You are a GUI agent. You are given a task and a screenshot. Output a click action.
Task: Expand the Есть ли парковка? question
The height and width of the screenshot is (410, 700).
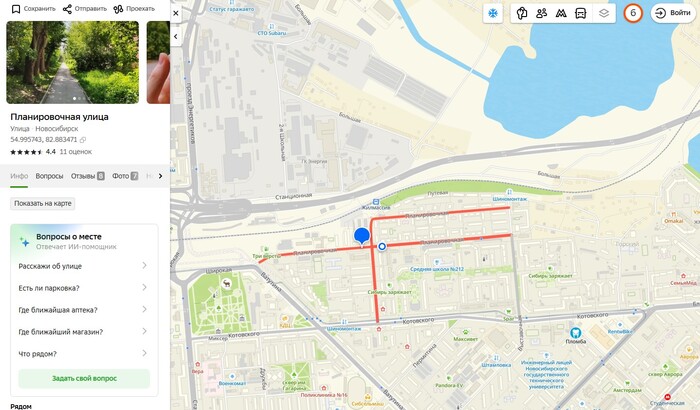tap(84, 288)
